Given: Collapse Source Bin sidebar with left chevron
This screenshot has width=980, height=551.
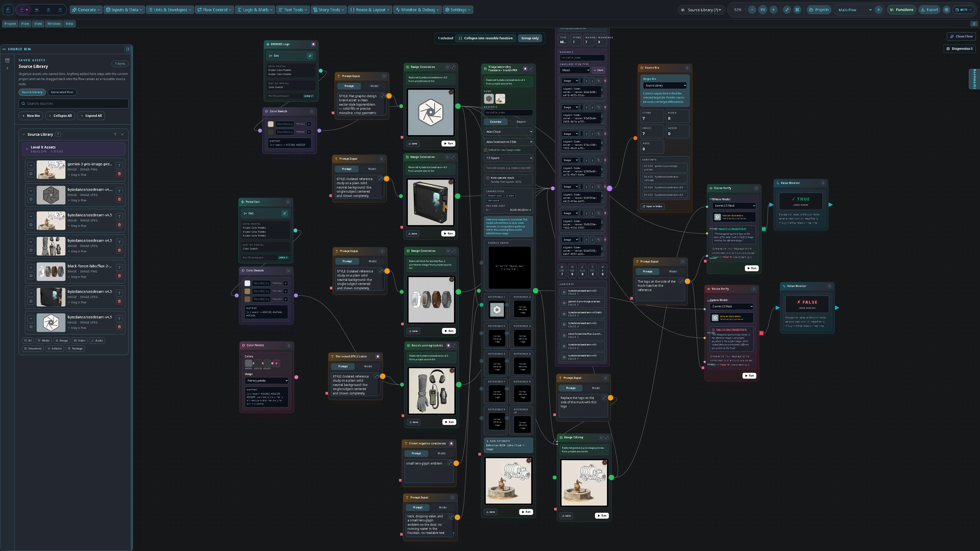Looking at the screenshot, I should point(7,68).
